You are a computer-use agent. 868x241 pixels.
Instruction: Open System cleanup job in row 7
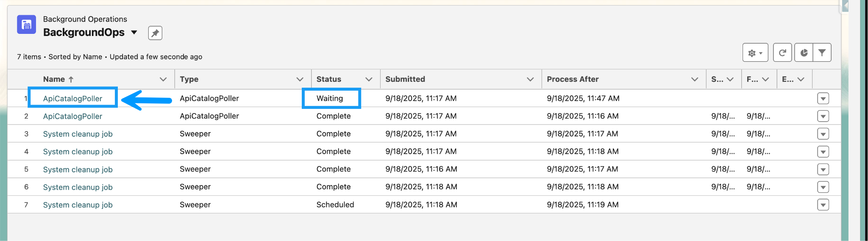pos(78,205)
